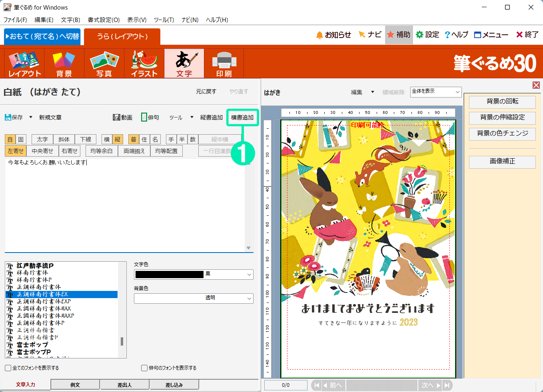This screenshot has width=543, height=392.
Task: Click the 設定 gear icon
Action: 419,35
